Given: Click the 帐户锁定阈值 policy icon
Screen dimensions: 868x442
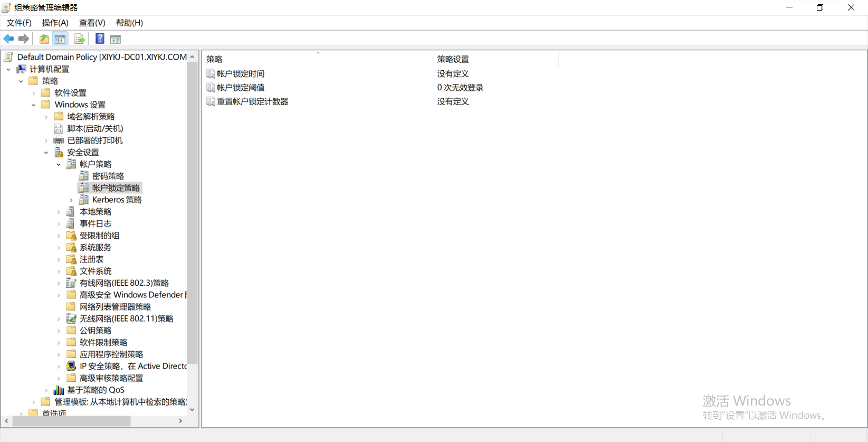Looking at the screenshot, I should (211, 87).
